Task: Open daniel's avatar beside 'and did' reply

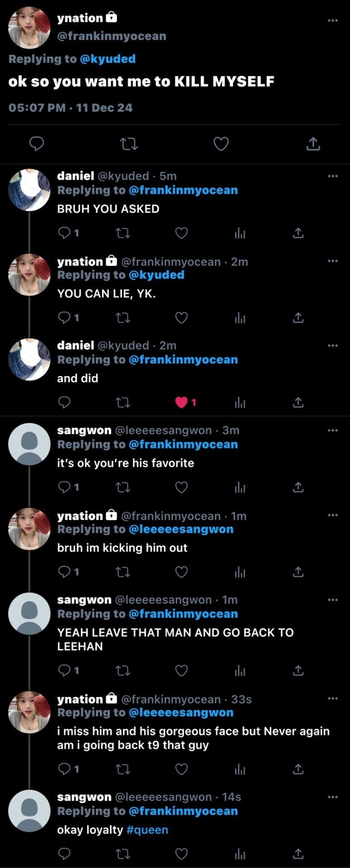Action: click(x=29, y=359)
